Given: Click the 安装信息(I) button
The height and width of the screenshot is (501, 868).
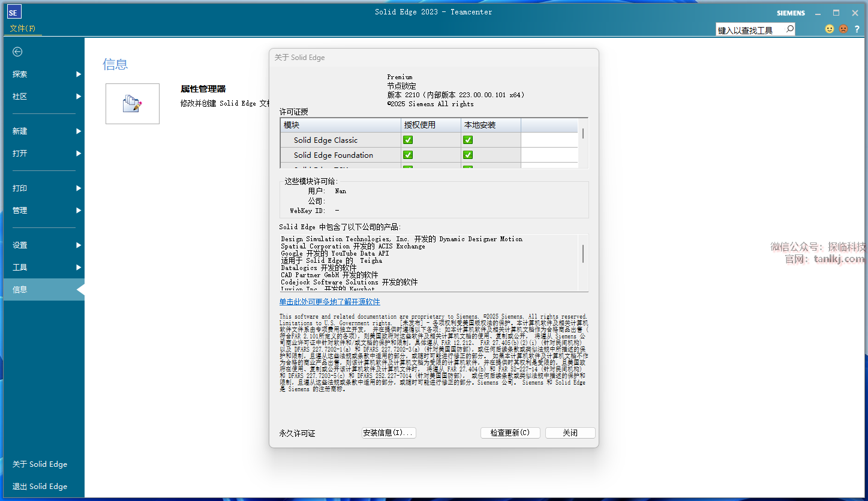Looking at the screenshot, I should (x=388, y=433).
